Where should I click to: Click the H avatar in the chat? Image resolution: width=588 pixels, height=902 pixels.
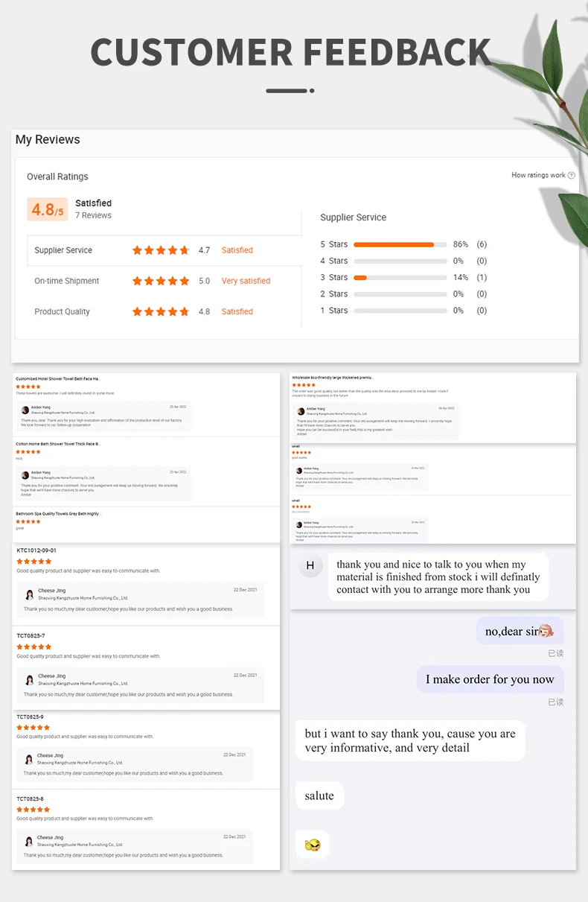[310, 565]
